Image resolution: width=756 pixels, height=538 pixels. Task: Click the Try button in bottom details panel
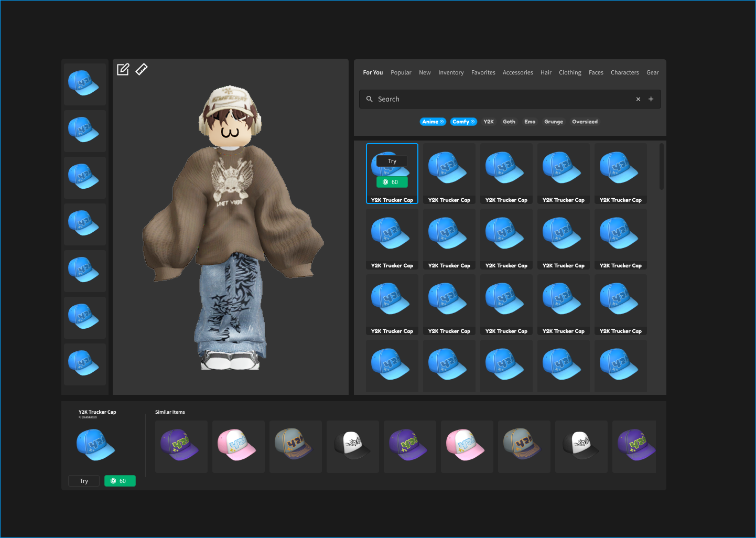point(84,481)
